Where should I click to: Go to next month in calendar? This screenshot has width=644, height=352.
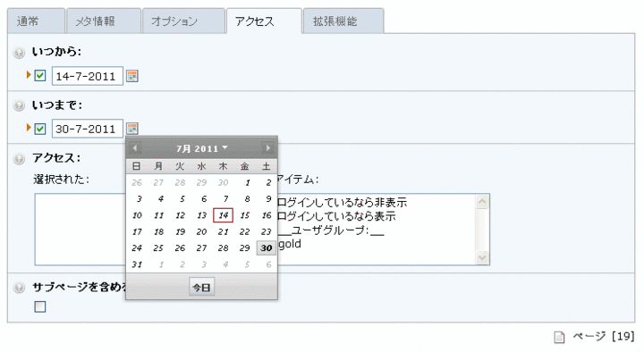[267, 147]
